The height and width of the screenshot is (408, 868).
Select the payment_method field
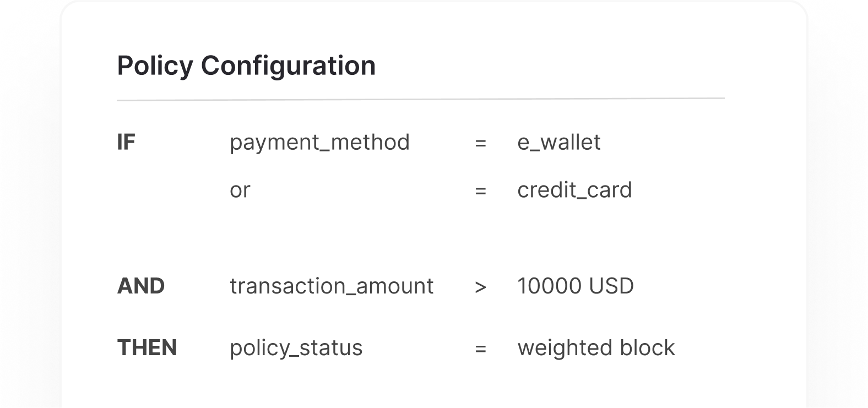coord(319,143)
